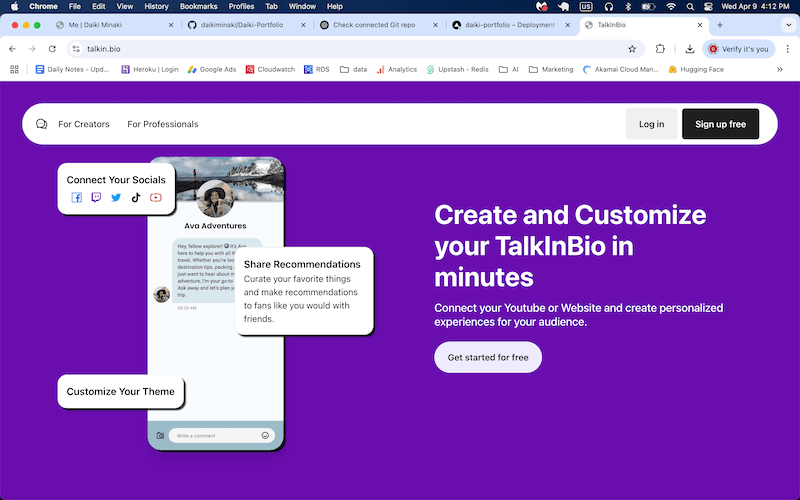Click the Sign up free button

(720, 124)
